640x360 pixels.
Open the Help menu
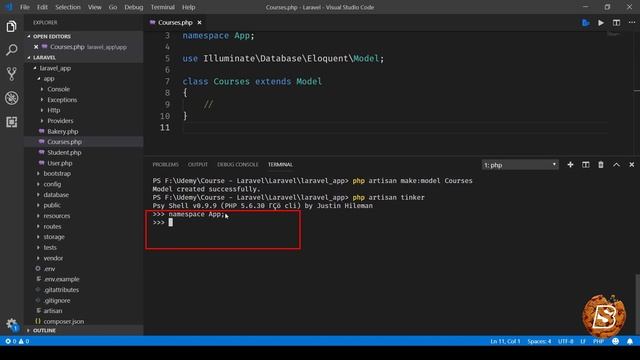point(189,7)
